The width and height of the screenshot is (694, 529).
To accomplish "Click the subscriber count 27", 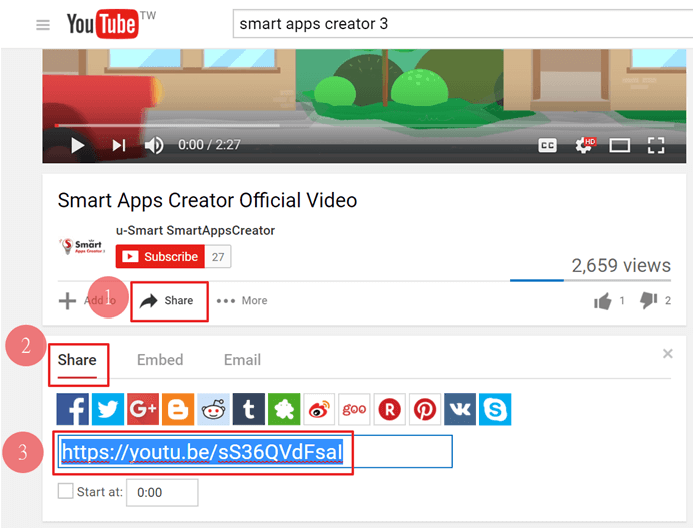I will click(218, 257).
